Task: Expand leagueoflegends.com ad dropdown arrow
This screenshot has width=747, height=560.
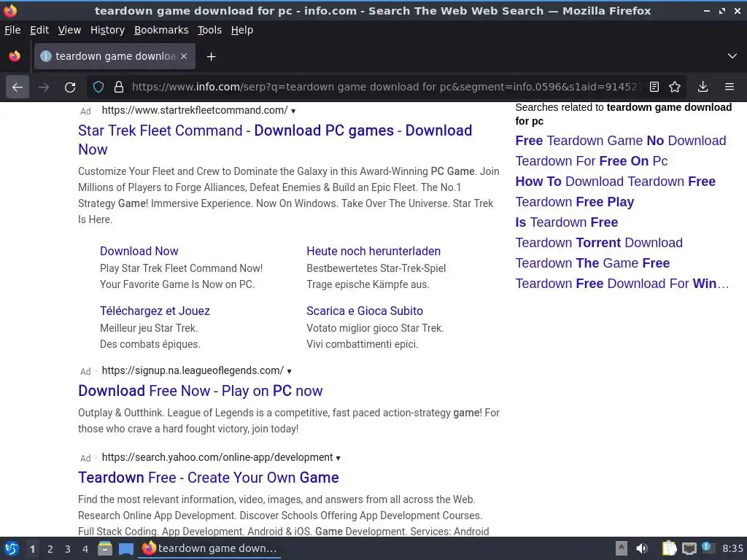Action: (289, 371)
